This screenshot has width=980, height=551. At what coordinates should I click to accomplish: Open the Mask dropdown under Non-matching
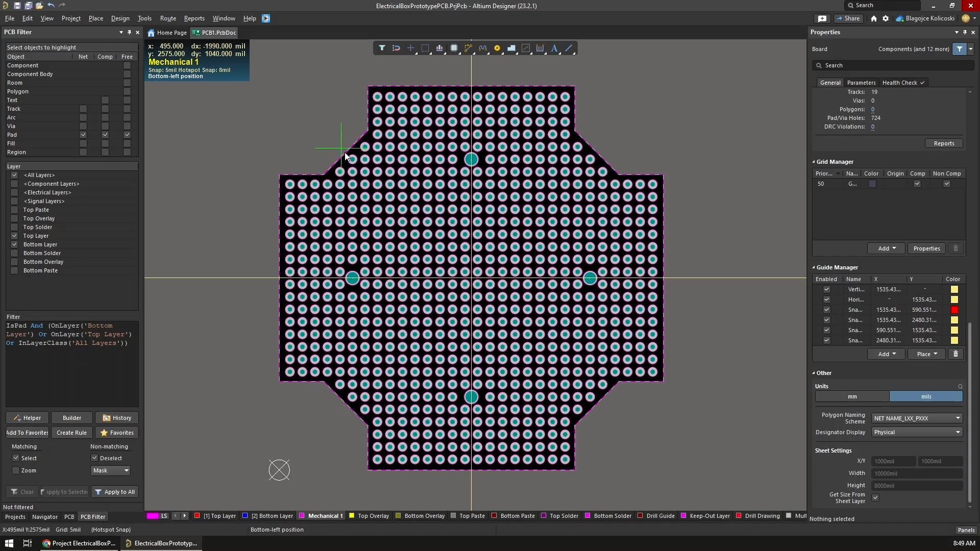(110, 470)
